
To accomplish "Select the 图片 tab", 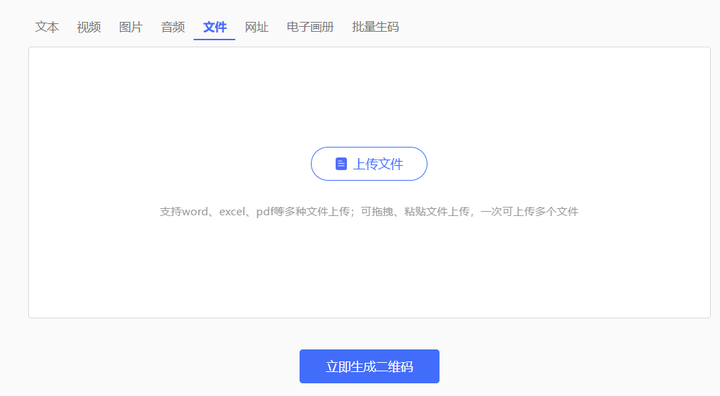I will (130, 27).
